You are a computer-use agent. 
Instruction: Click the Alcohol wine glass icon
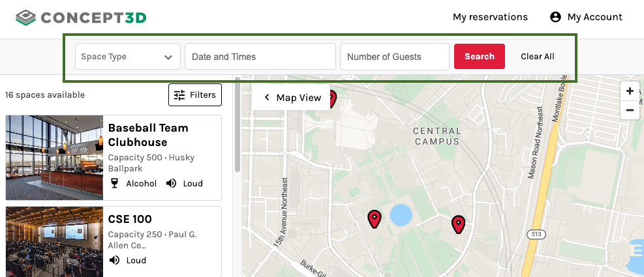click(115, 183)
